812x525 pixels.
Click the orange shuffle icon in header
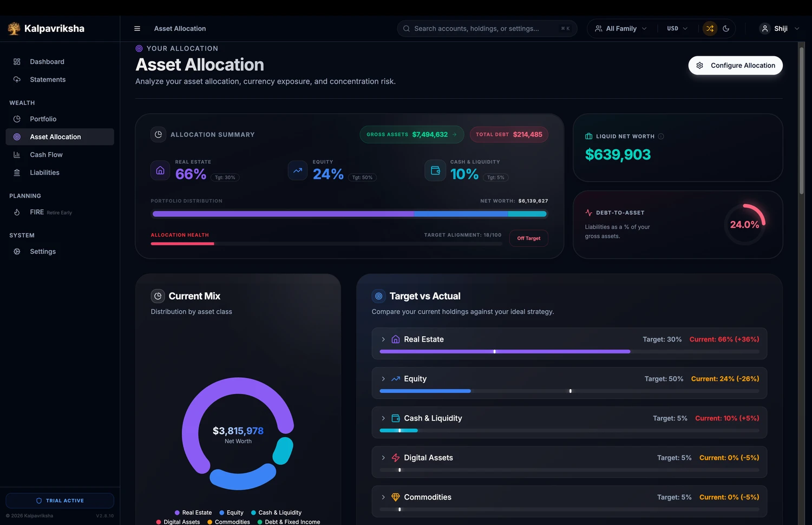710,29
